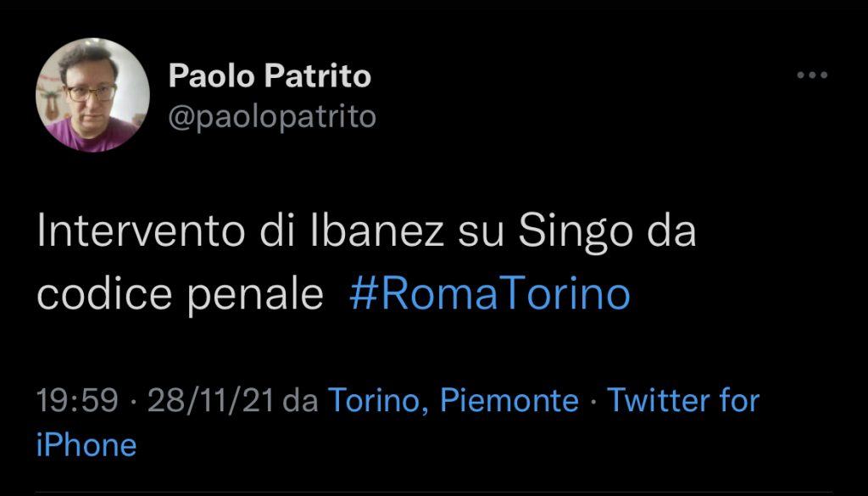This screenshot has width=868, height=496.
Task: Click the 28/11/21 date
Action: click(211, 400)
